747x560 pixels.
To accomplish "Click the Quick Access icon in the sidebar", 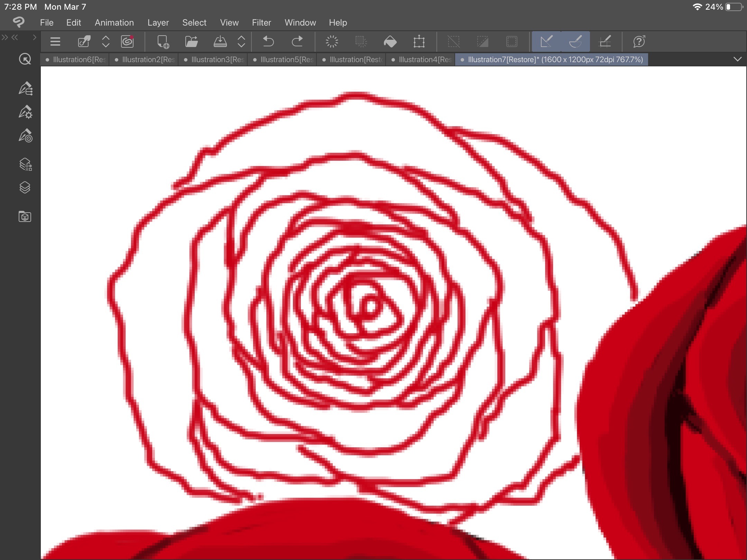I will [x=25, y=59].
